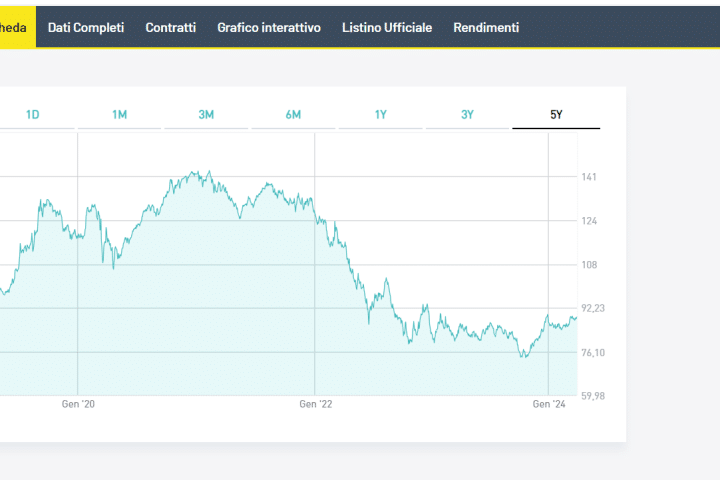720x480 pixels.
Task: Open the Dati Completi tab
Action: 86,27
